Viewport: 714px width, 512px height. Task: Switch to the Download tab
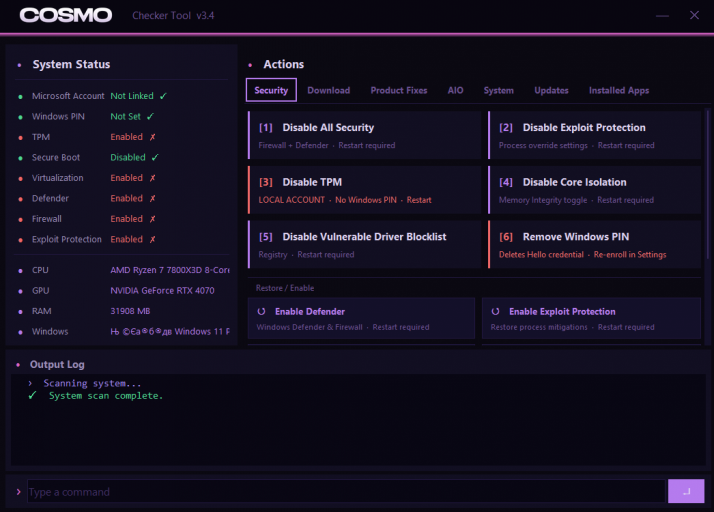(x=329, y=90)
